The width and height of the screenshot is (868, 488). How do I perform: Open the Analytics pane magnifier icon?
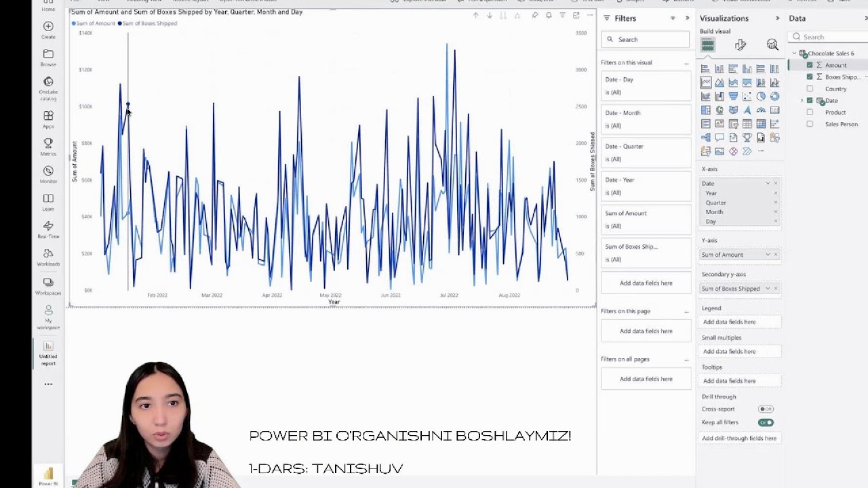click(772, 45)
